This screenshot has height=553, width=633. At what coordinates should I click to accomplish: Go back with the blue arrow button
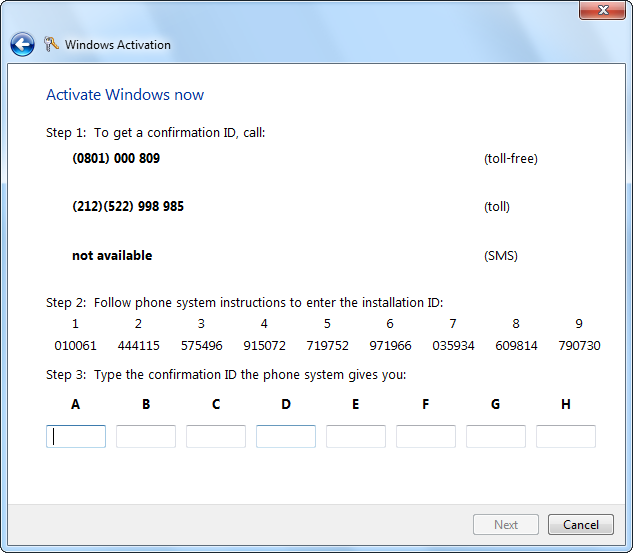22,44
